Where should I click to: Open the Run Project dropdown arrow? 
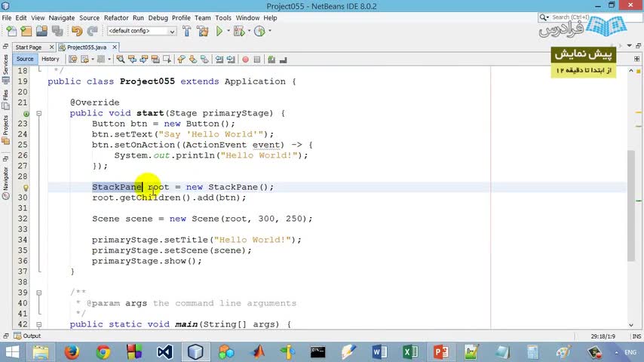(228, 31)
